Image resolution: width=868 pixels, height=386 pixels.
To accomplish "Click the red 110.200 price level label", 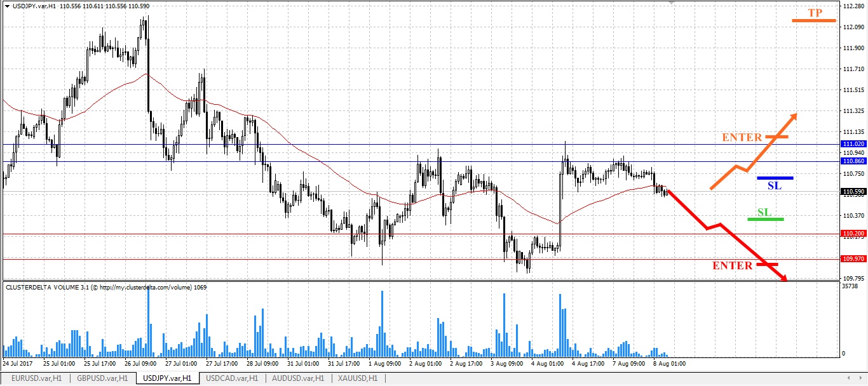I will click(x=853, y=234).
